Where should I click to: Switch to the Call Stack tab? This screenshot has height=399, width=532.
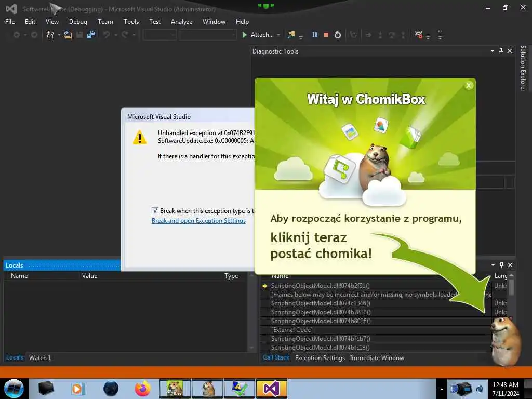tap(276, 357)
